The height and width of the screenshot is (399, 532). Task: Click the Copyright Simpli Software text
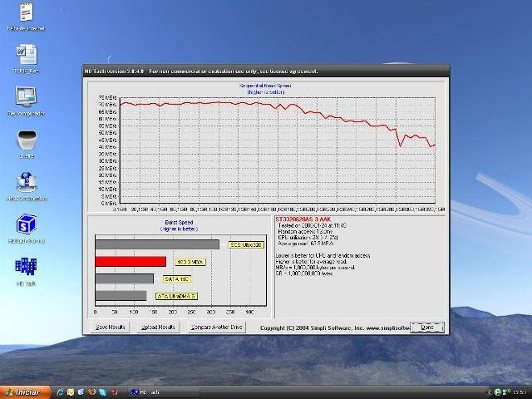coord(335,328)
